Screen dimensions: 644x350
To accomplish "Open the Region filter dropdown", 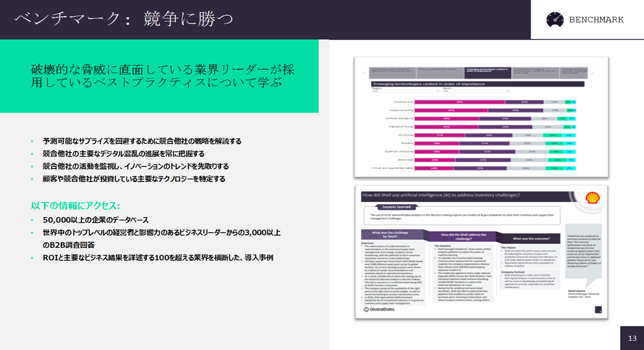I will click(400, 91).
